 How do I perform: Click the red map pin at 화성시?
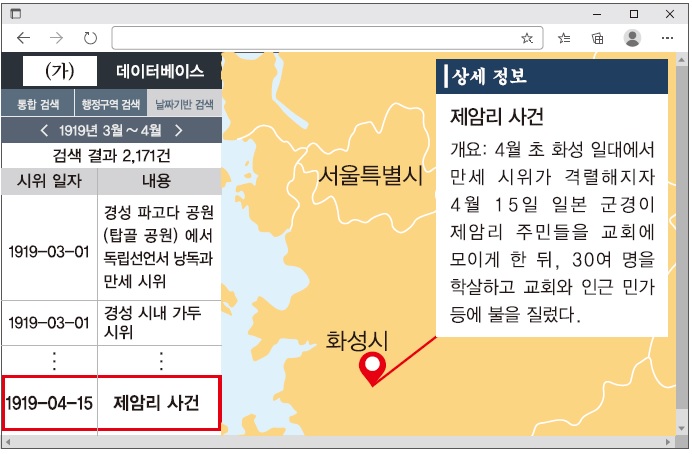[373, 368]
